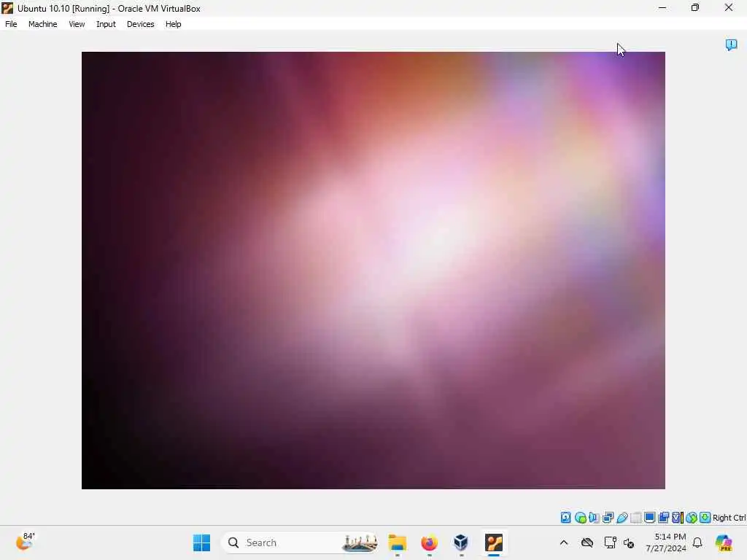Open the Windows Start menu
Viewport: 747px width, 560px height.
[x=201, y=542]
